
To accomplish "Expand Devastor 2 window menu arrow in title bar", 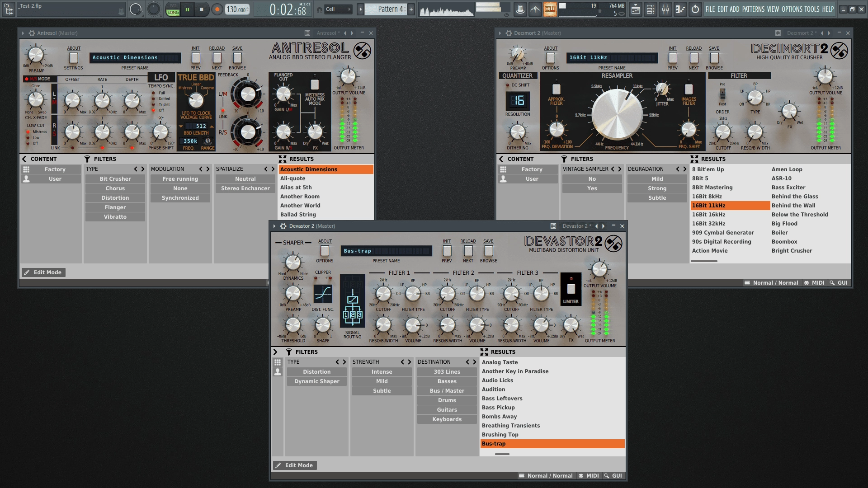I will [274, 226].
